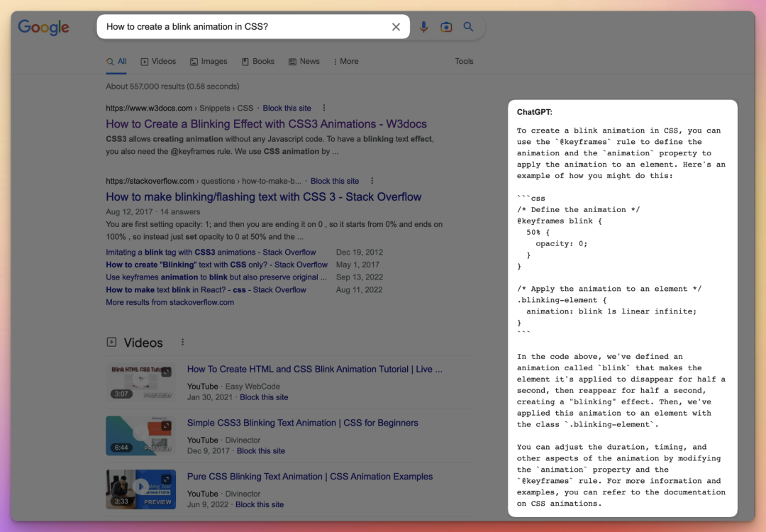Viewport: 766px width, 532px height.
Task: Switch to the Images tab
Action: [209, 62]
